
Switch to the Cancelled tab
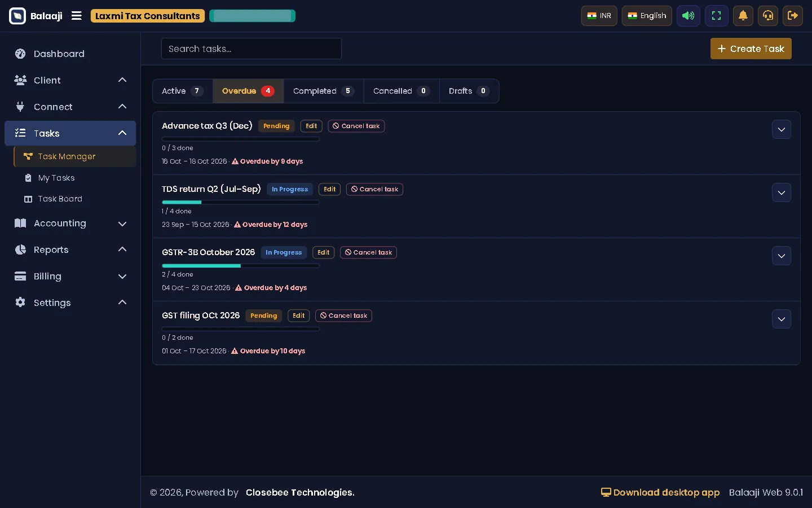[401, 91]
